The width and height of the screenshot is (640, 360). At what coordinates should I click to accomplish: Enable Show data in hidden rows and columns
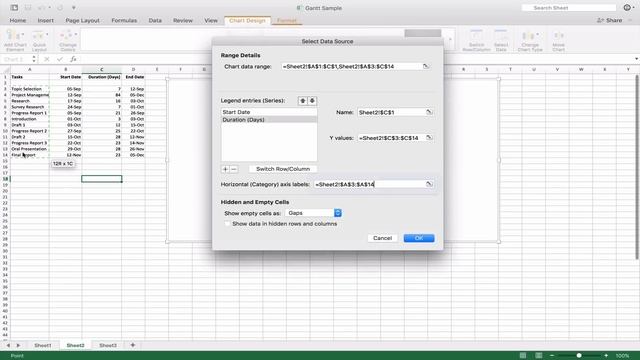227,224
